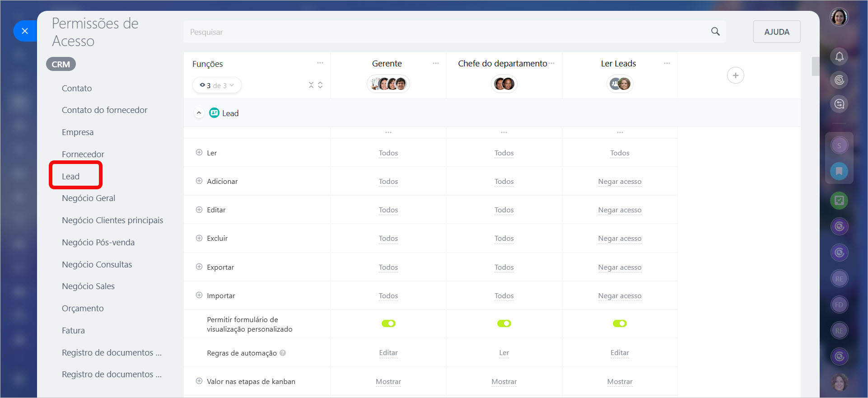The image size is (868, 398).
Task: Select Lead in the CRM menu
Action: [71, 176]
